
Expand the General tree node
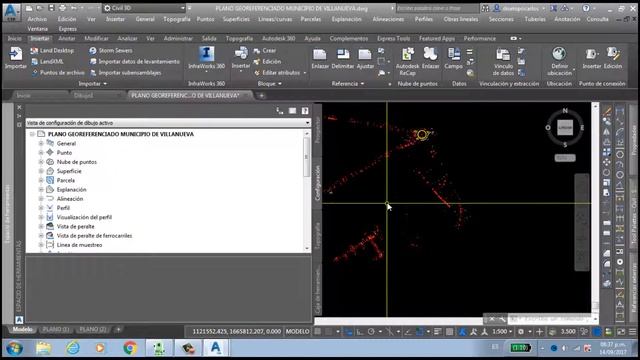[41, 143]
